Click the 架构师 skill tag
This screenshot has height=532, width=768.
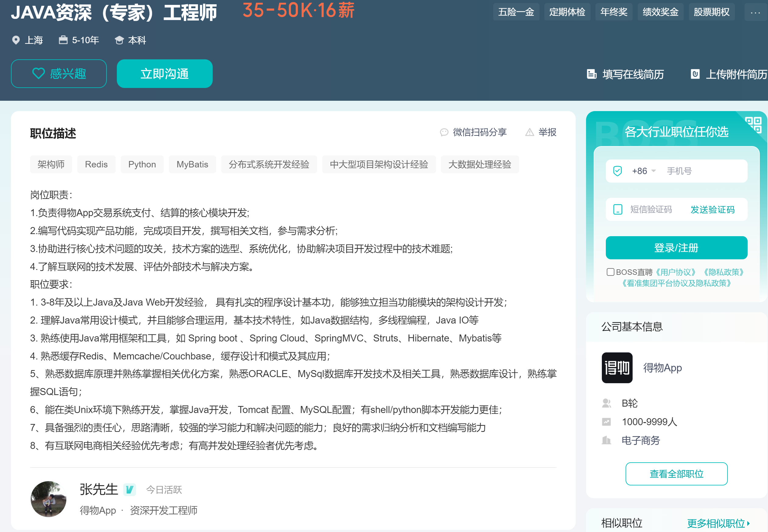tap(51, 164)
